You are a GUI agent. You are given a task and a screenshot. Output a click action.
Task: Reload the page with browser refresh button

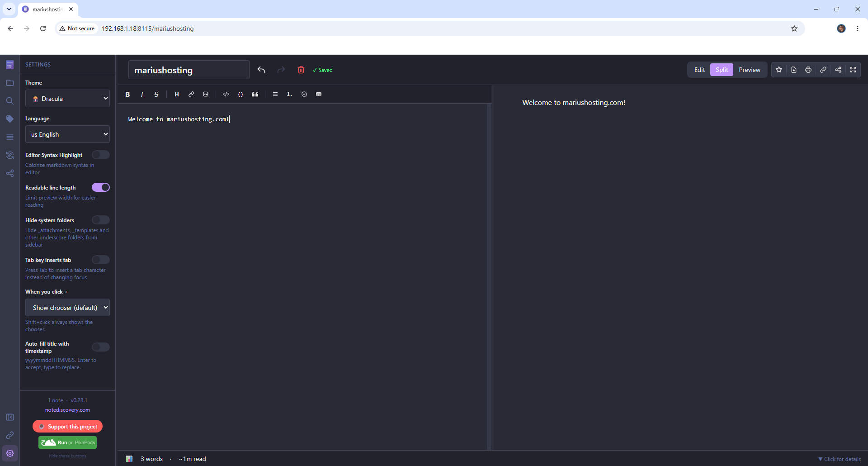tap(43, 29)
